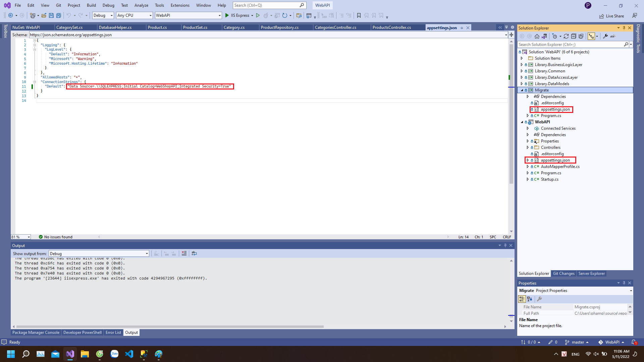Click the Bookmark toolbar icon
This screenshot has width=644, height=362.
point(359,15)
